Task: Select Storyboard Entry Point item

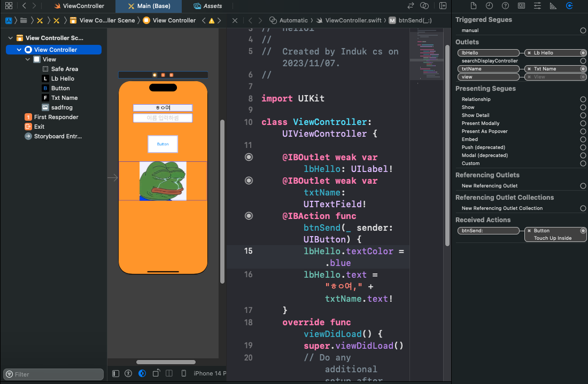Action: click(53, 136)
